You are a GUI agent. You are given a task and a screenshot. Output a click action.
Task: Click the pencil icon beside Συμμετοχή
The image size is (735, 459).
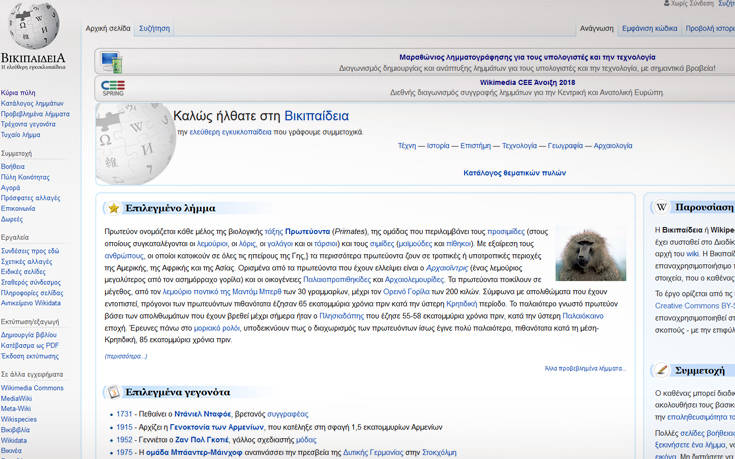pos(661,370)
